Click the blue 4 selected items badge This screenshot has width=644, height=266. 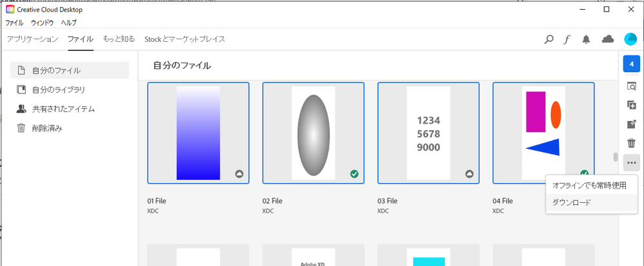[632, 64]
